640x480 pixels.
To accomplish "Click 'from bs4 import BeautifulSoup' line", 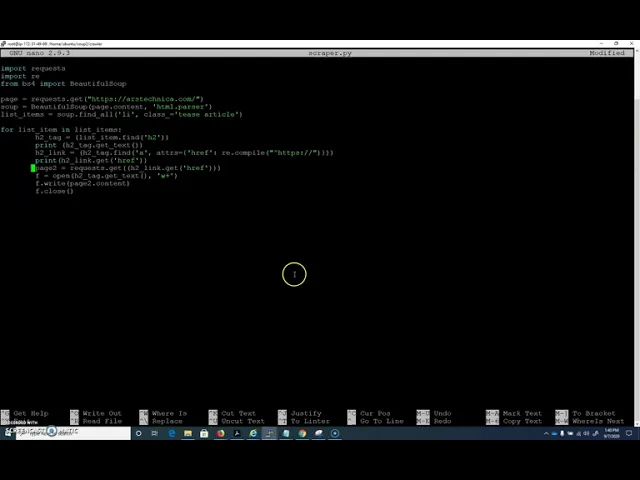I will [64, 84].
